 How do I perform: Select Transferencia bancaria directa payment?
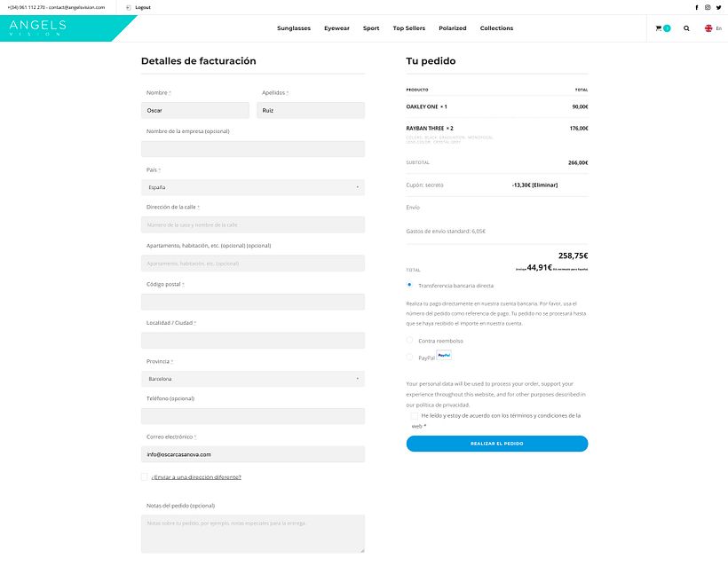click(409, 285)
